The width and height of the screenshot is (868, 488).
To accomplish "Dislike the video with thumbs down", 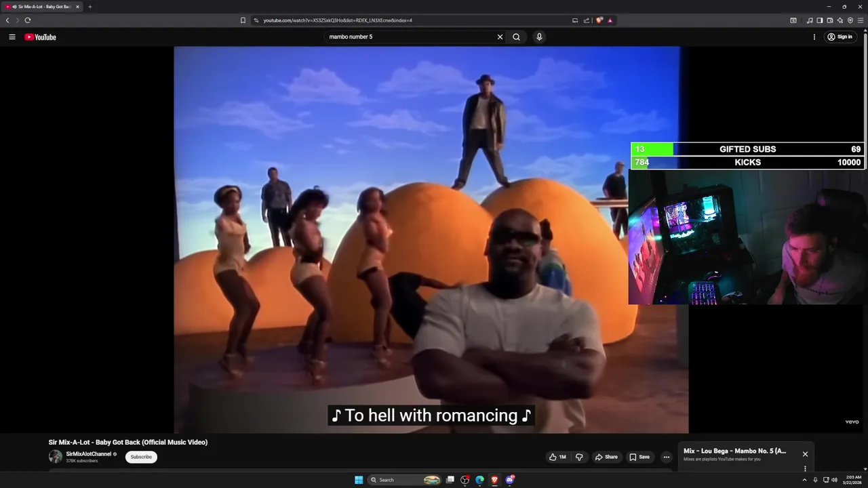I will [x=579, y=457].
